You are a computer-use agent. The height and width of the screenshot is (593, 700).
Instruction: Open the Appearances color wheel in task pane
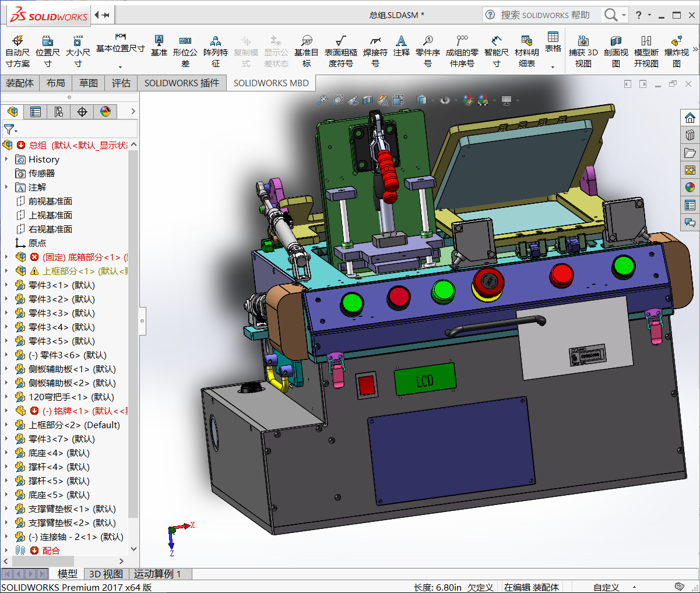coord(690,188)
